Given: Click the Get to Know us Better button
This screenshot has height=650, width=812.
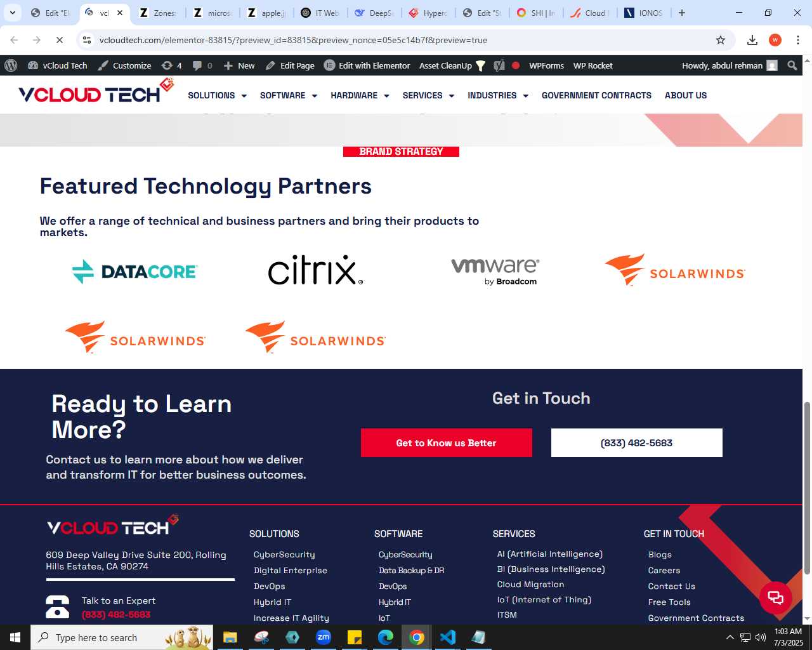Looking at the screenshot, I should 447,442.
